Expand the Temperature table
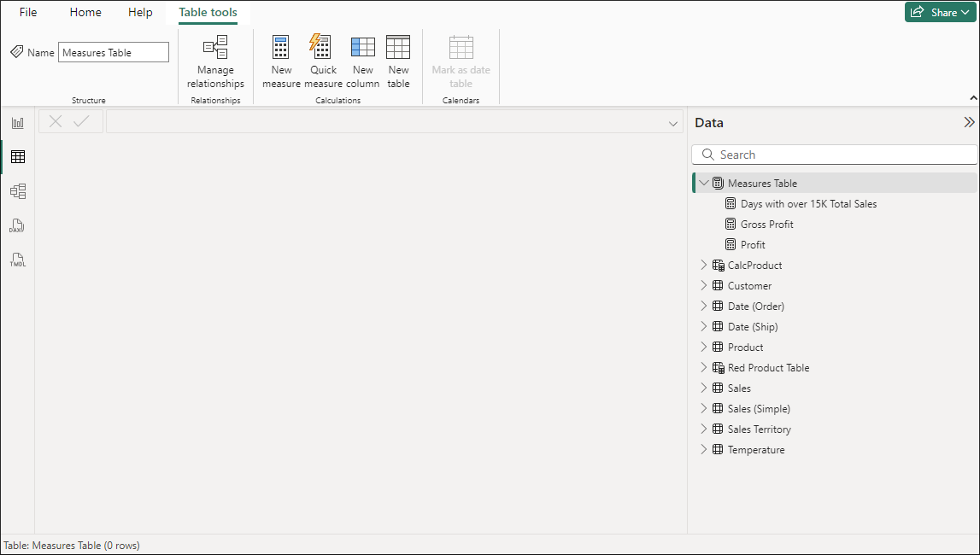 coord(704,449)
